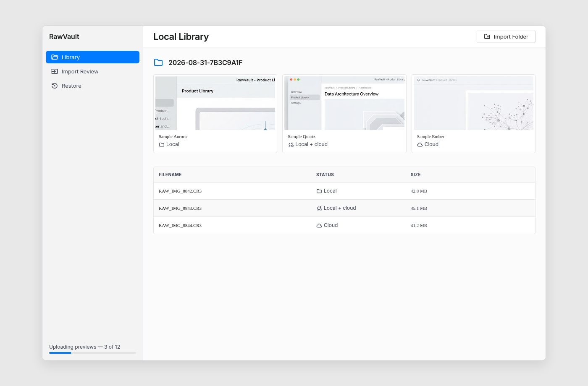
Task: Click the Sample Aurora title text
Action: (x=173, y=136)
